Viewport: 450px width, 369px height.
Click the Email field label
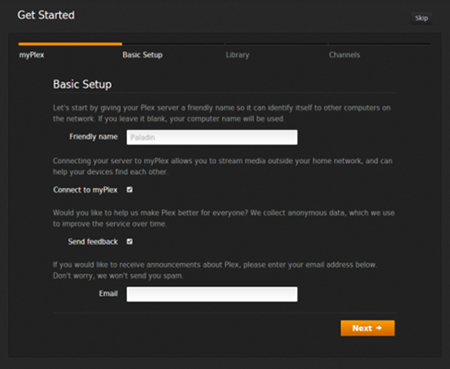(108, 293)
